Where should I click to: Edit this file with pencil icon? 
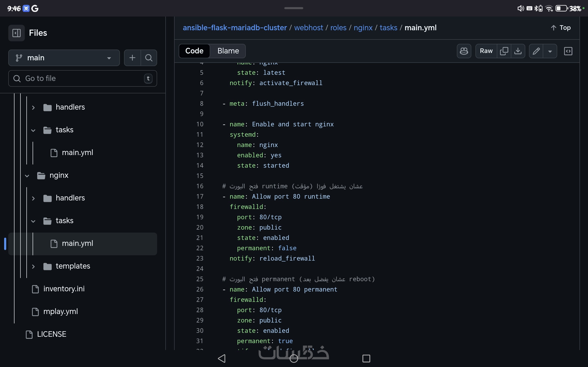tap(536, 51)
